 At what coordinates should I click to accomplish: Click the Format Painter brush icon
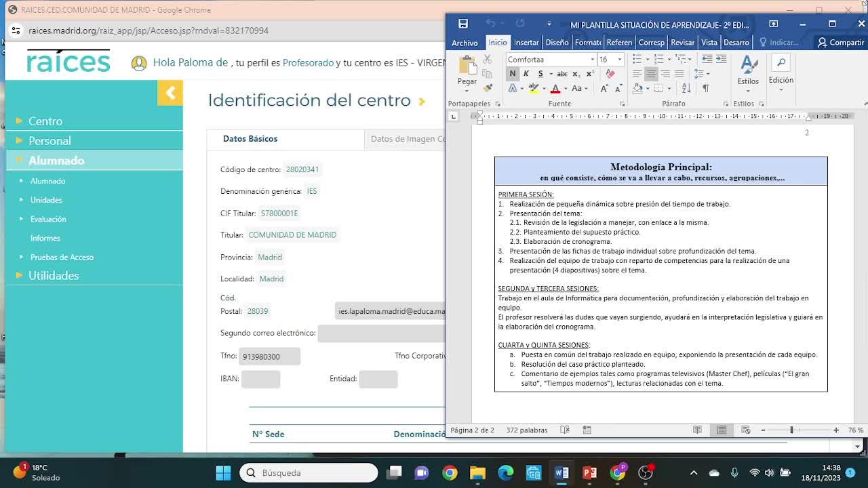point(487,88)
